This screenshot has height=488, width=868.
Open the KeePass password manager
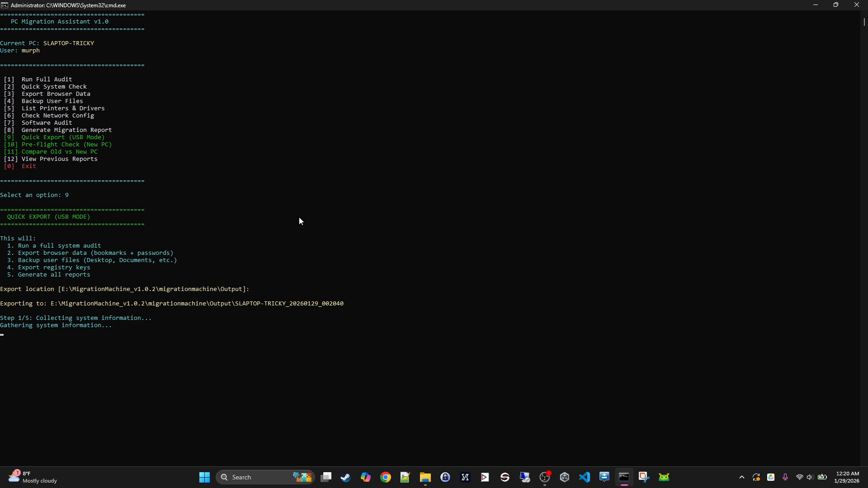pos(445,477)
